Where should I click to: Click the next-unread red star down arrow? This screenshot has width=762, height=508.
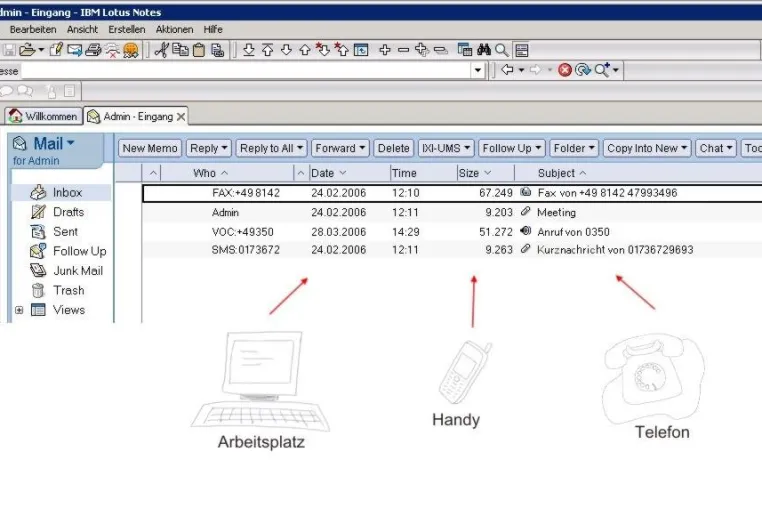click(x=323, y=49)
